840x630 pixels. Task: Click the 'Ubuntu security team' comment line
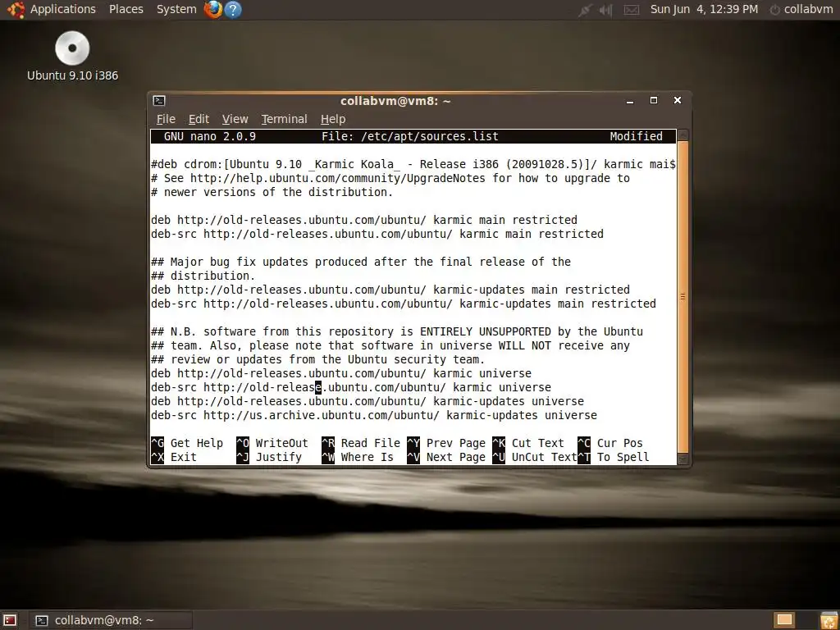point(317,359)
